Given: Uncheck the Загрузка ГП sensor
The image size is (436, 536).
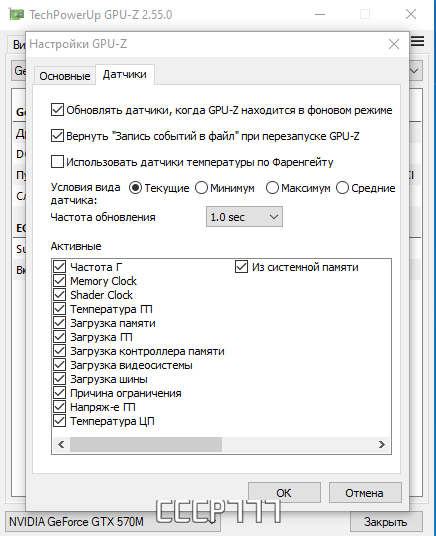Looking at the screenshot, I should pyautogui.click(x=60, y=337).
